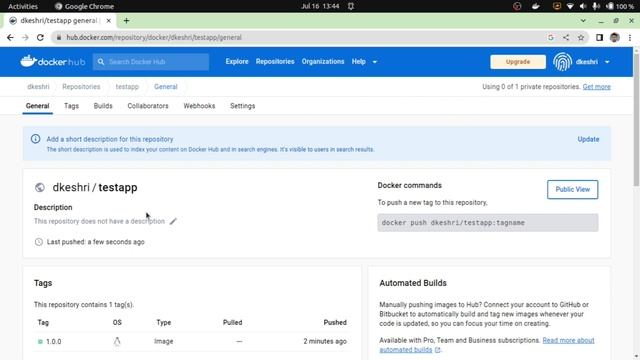Go back with the browser back arrow

click(10, 38)
